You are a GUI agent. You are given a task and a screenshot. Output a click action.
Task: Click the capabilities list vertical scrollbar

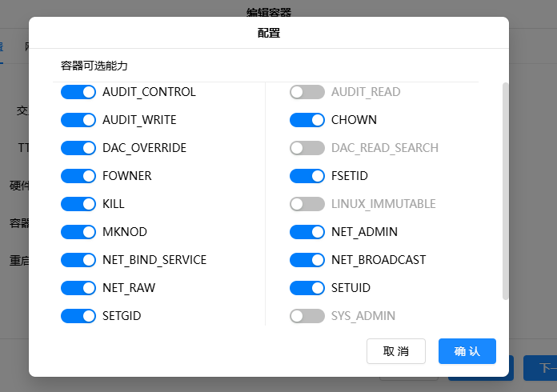pos(504,190)
